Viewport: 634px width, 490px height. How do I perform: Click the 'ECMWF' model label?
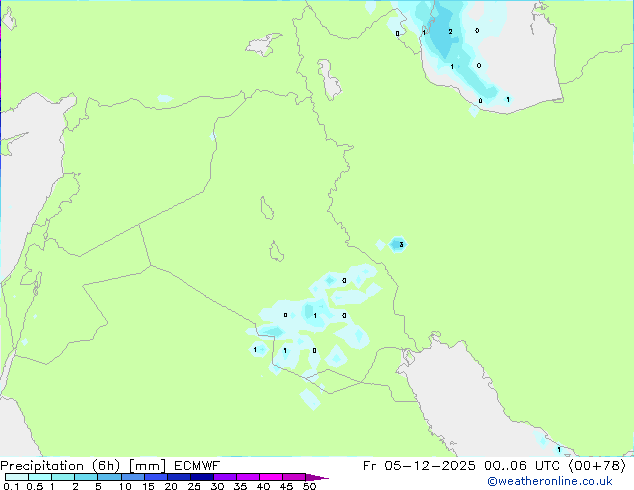(197, 466)
